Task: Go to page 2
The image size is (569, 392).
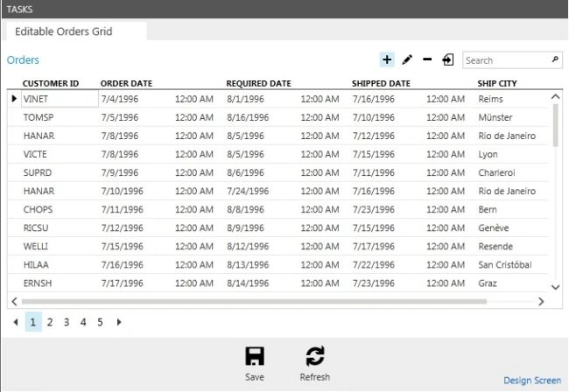Action: point(50,322)
